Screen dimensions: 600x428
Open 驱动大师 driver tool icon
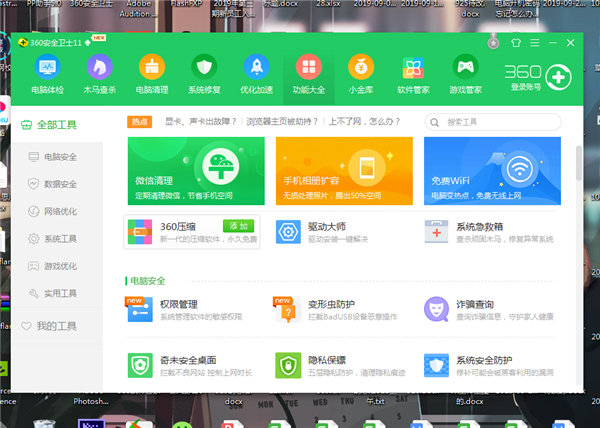pos(288,232)
